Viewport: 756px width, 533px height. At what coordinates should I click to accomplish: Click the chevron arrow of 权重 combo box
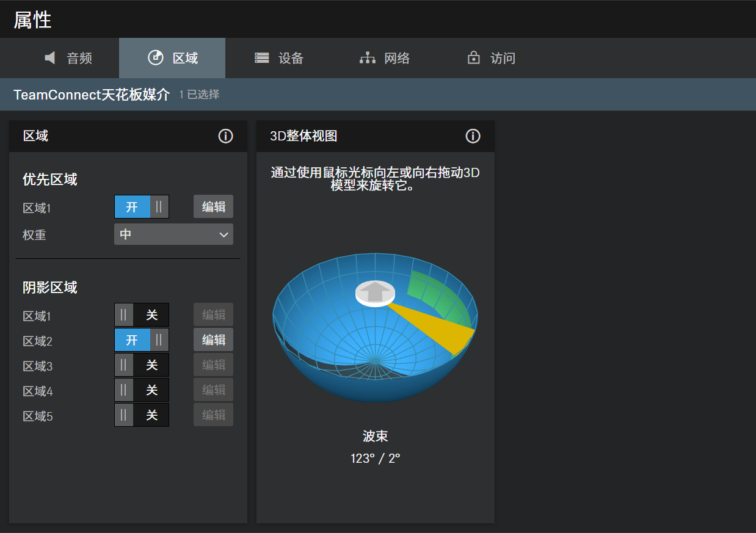click(224, 234)
